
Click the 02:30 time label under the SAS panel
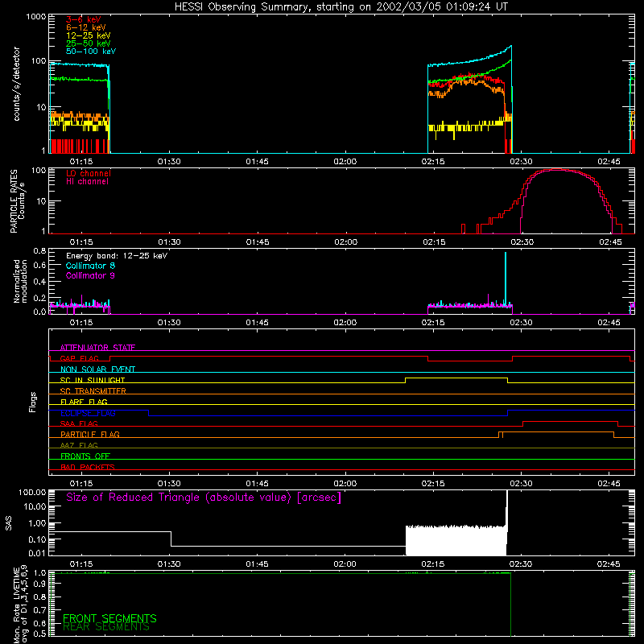click(x=521, y=564)
